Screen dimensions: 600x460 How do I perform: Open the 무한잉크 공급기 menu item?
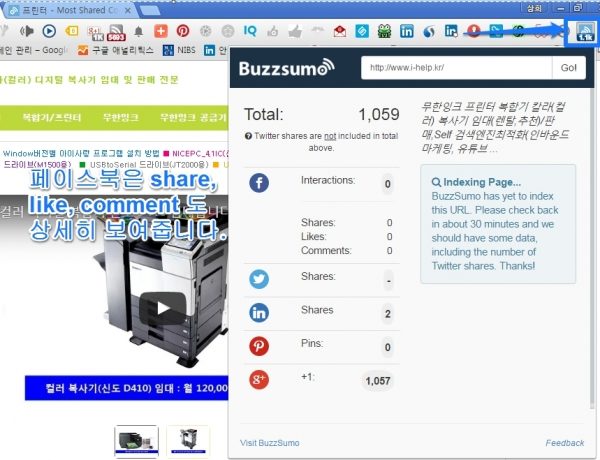(193, 117)
